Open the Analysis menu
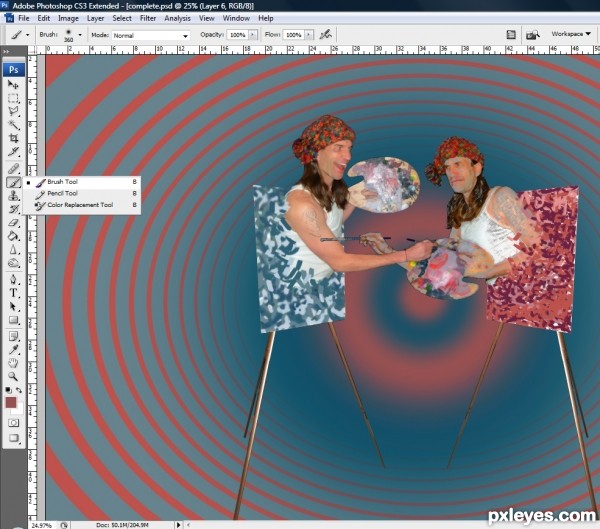Viewport: 600px width, 529px height. point(177,18)
